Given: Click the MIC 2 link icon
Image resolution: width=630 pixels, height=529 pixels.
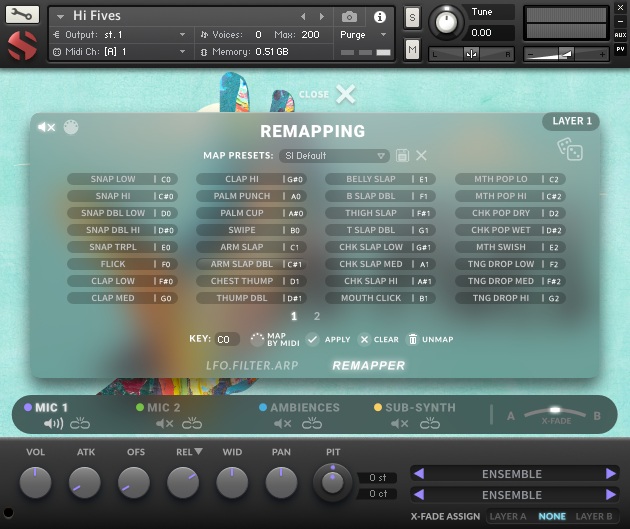Looking at the screenshot, I should click(192, 423).
